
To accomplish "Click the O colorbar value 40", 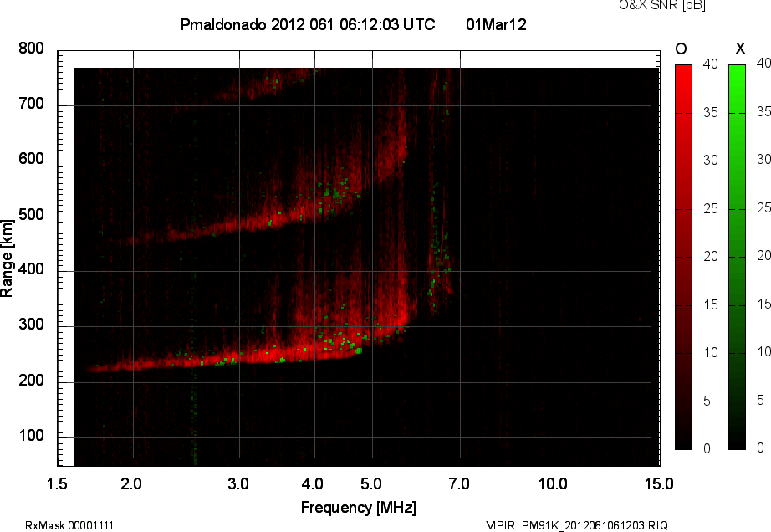I will tap(710, 64).
